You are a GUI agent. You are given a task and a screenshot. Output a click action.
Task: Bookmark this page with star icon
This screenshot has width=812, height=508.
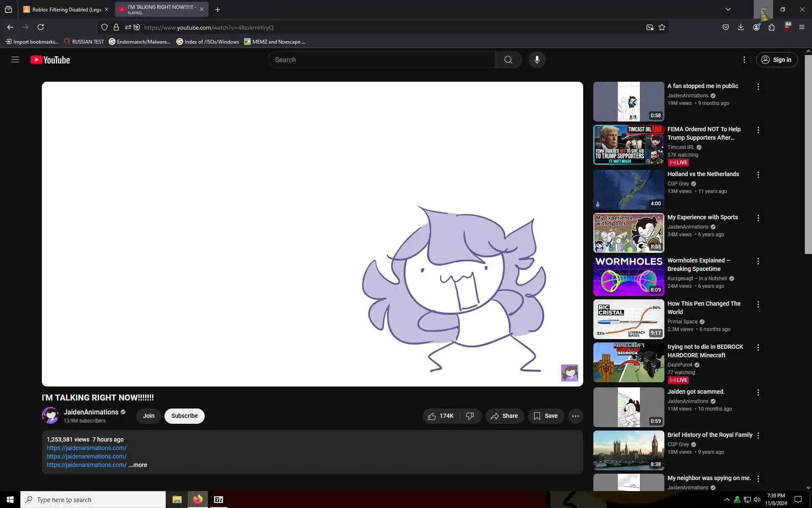tap(662, 27)
